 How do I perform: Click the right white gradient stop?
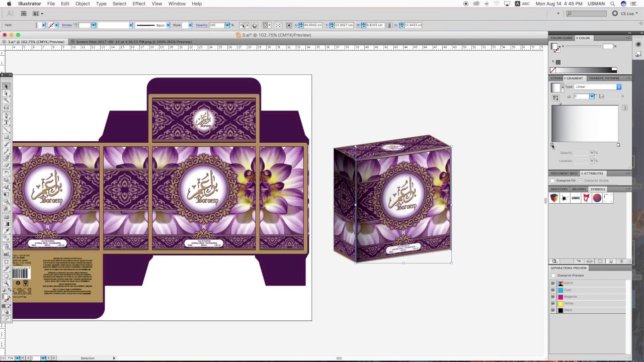pos(618,145)
